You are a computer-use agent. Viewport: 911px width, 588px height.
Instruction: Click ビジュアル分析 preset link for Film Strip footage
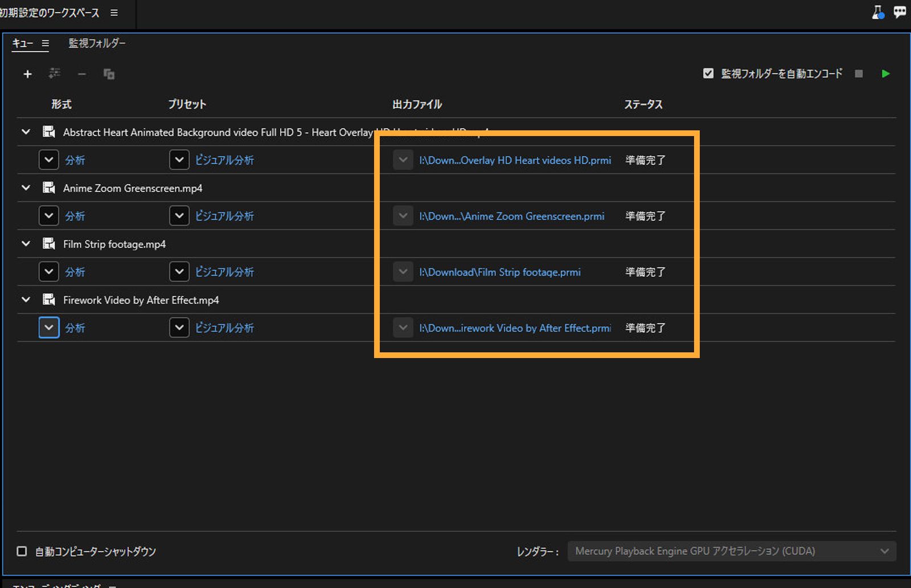tap(225, 272)
